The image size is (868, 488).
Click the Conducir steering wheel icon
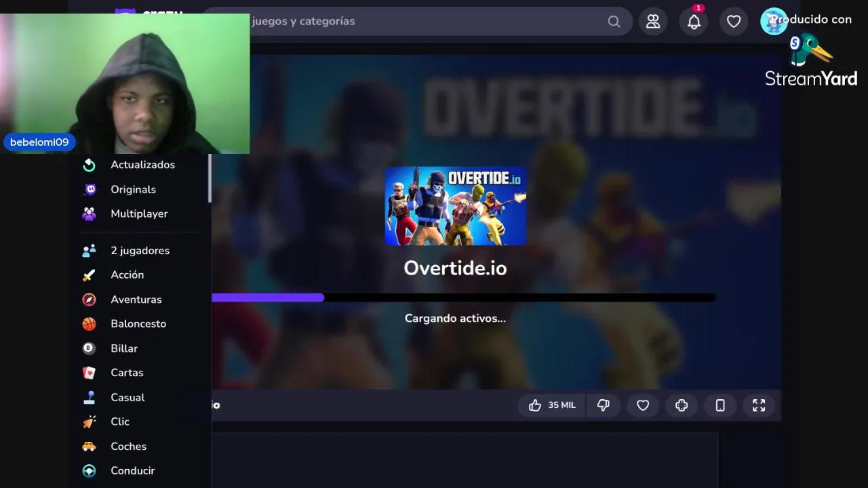[89, 471]
